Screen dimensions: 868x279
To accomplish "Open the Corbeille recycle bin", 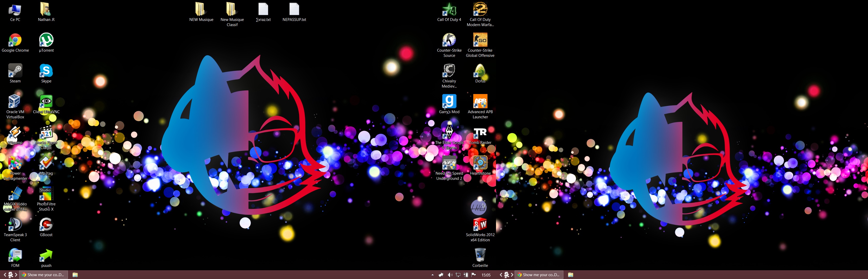I will coord(480,258).
